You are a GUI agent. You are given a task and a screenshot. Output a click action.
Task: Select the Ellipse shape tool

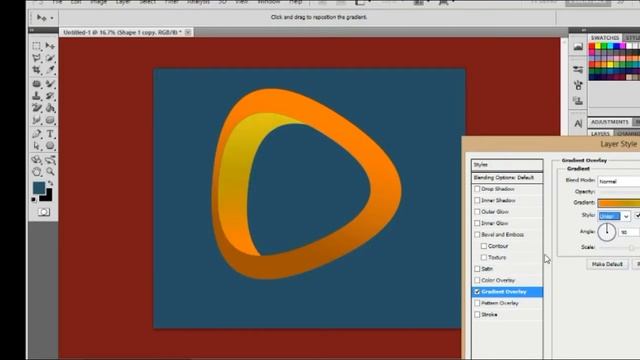click(x=50, y=146)
